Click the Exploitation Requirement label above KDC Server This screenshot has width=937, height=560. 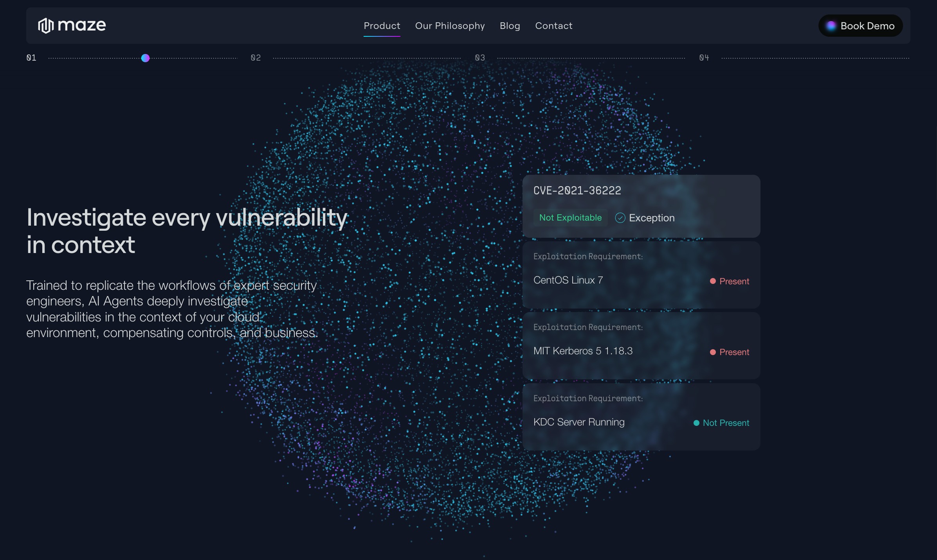tap(588, 398)
